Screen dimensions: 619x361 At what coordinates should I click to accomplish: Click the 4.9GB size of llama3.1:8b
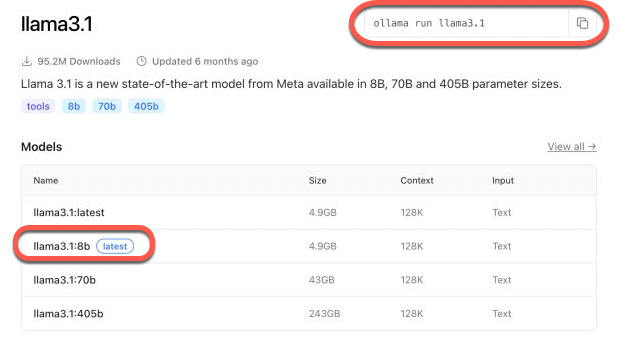[323, 246]
